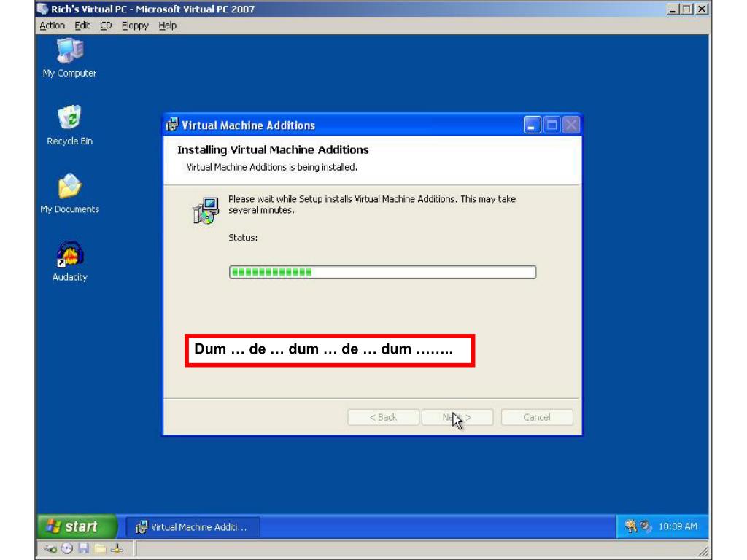The width and height of the screenshot is (747, 560).
Task: Click the Virtual PC window resize grip
Action: (704, 551)
